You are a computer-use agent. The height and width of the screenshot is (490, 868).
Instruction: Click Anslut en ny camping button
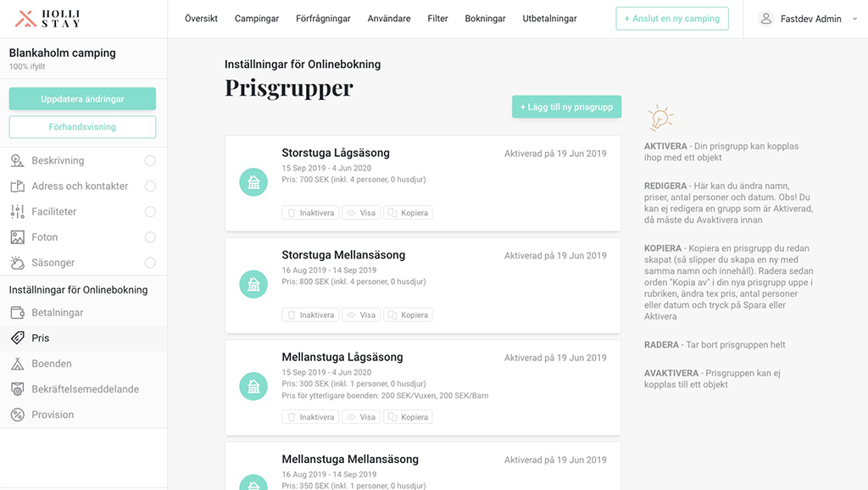click(672, 19)
